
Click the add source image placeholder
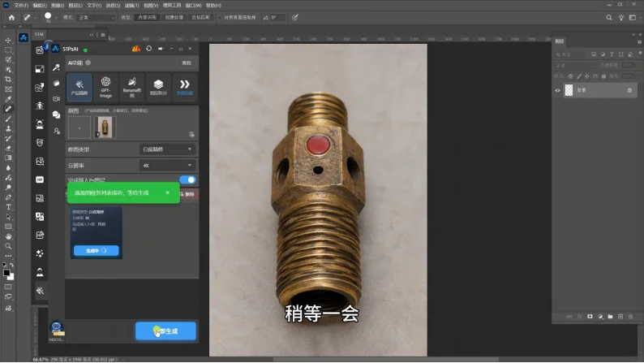(79, 127)
